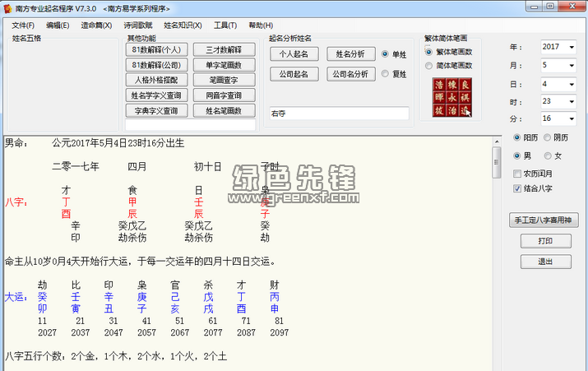Click the red calligraphy name seal image
Screen dimensions: 588x371
tap(451, 98)
